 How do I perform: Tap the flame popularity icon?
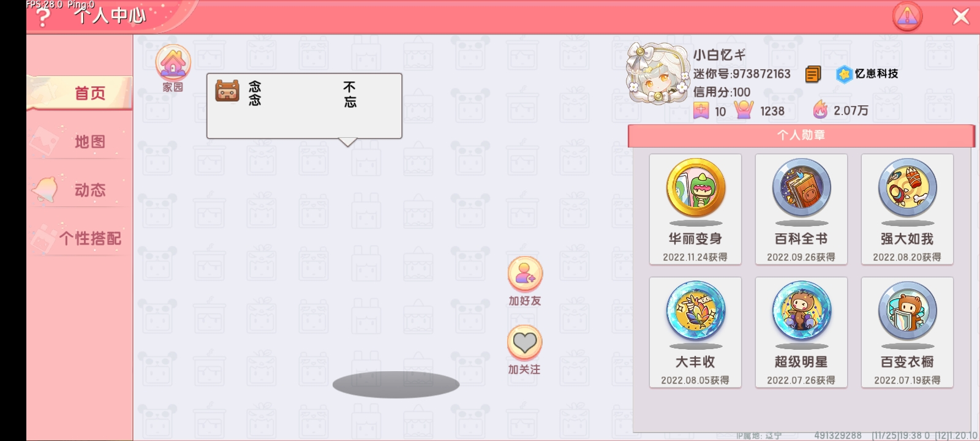[820, 110]
